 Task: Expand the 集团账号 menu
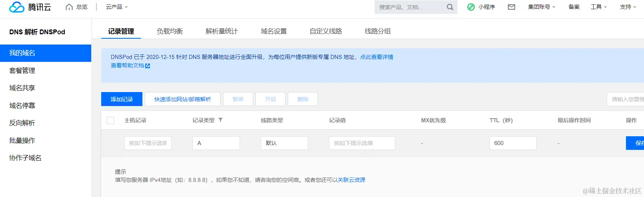click(542, 7)
